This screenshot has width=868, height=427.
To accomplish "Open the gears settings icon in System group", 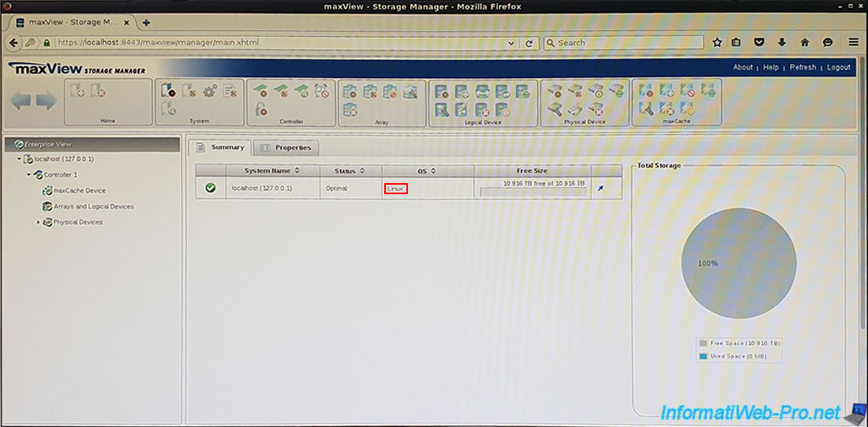I will pyautogui.click(x=210, y=92).
